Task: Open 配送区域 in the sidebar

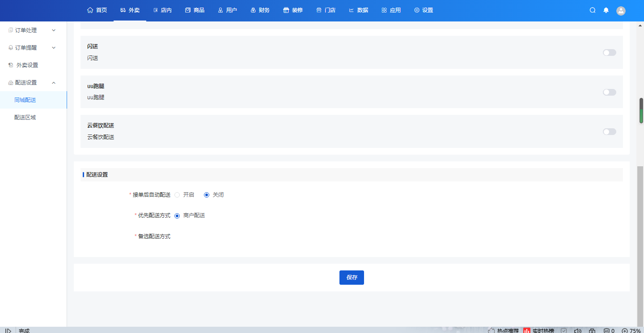Action: (33, 118)
